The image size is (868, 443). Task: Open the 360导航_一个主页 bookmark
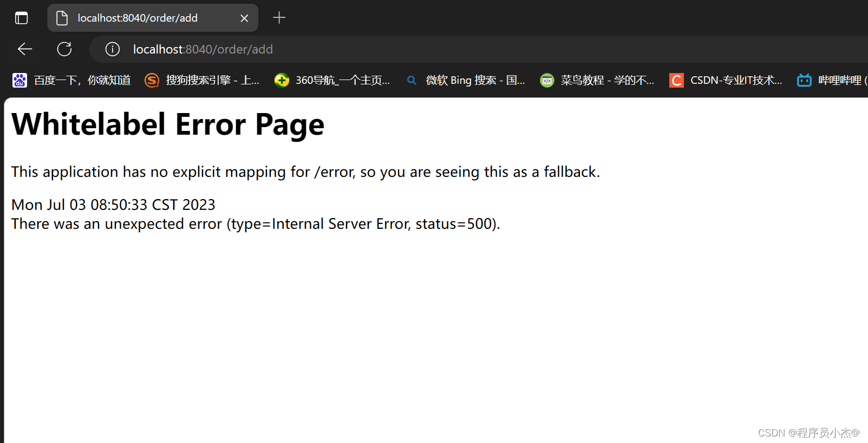[342, 81]
